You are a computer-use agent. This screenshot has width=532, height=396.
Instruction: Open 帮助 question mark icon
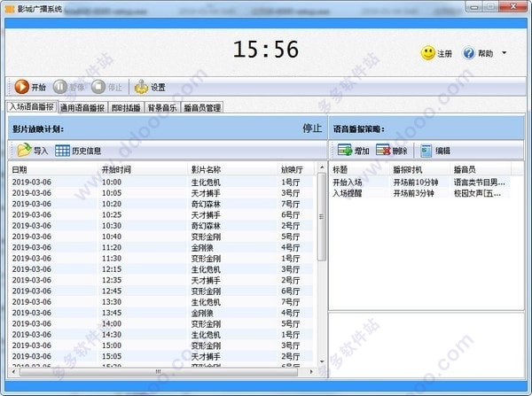tap(468, 53)
